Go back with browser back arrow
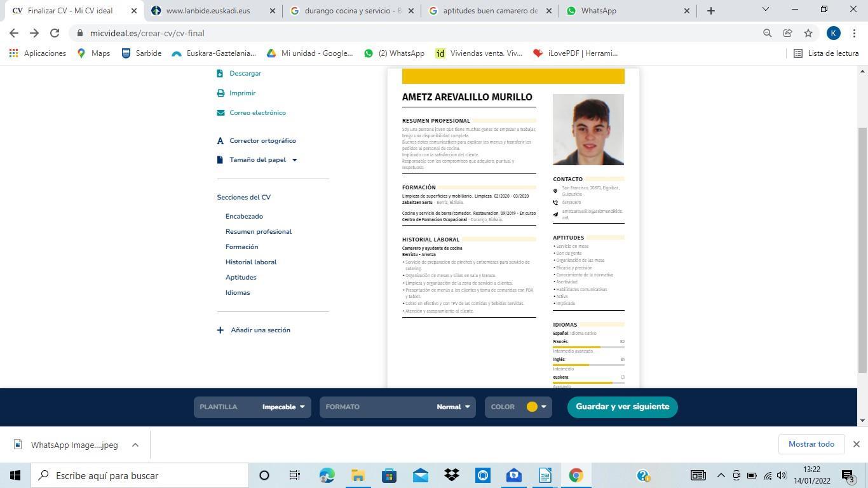Viewport: 868px width, 488px height. (14, 33)
